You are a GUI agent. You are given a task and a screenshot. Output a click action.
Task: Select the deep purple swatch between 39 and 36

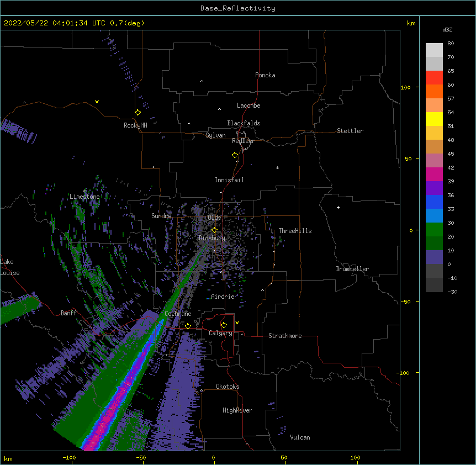coord(434,188)
